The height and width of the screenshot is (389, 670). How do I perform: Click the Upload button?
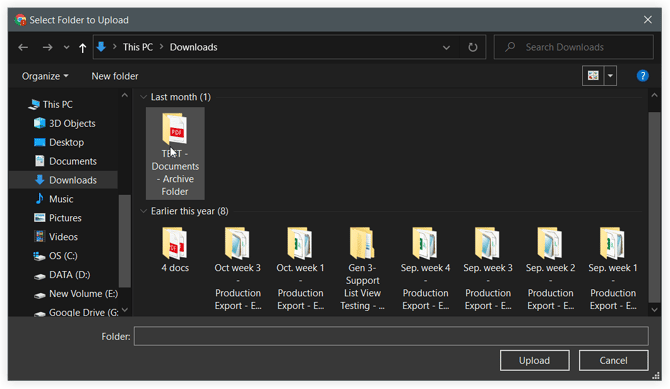535,360
